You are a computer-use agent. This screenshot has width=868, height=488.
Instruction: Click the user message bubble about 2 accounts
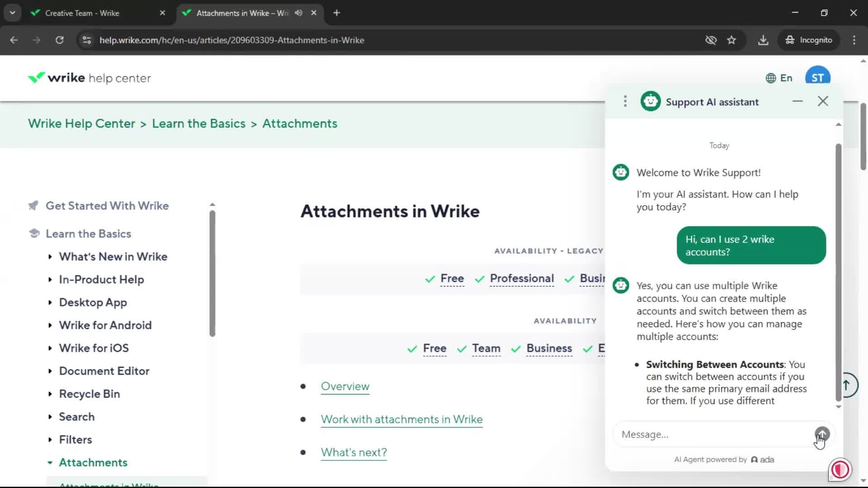click(751, 246)
